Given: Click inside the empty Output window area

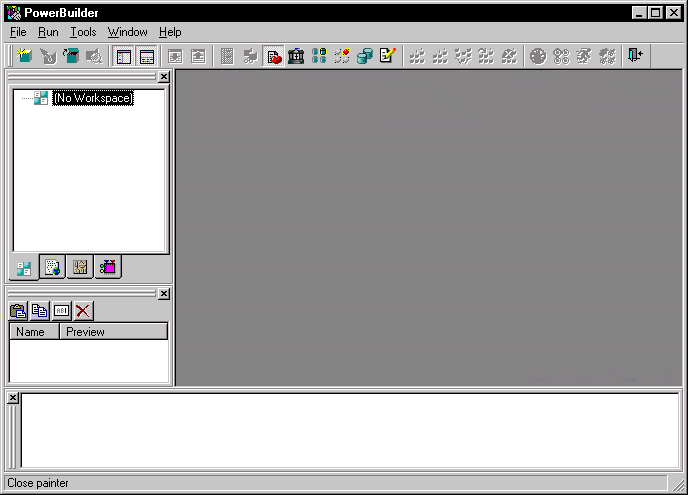Looking at the screenshot, I should click(350, 430).
